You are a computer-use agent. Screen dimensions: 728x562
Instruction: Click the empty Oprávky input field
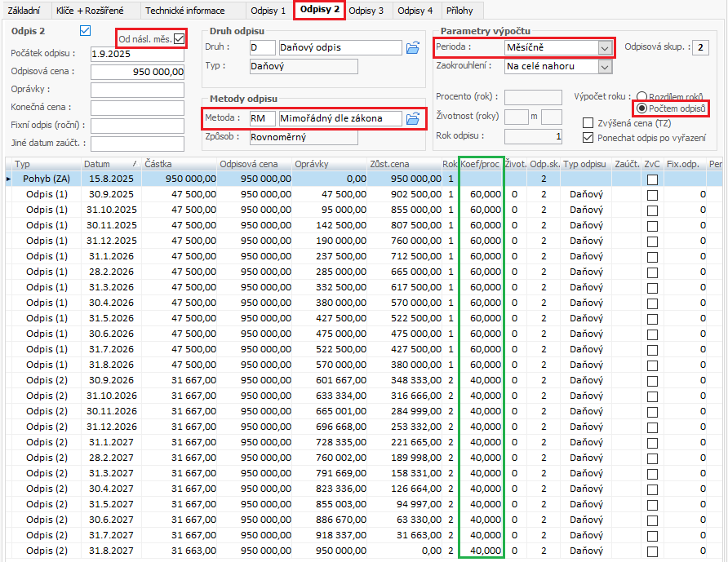click(x=137, y=90)
